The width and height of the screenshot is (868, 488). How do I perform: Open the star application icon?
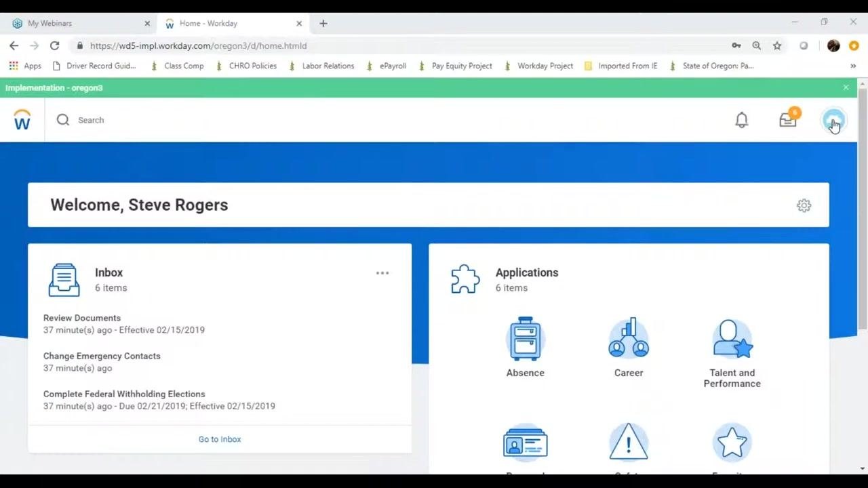[x=732, y=443]
